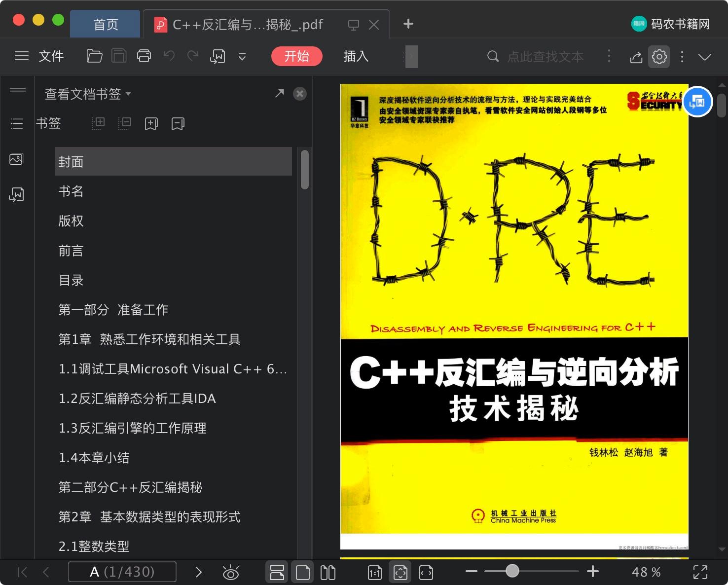Viewport: 728px width, 585px height.
Task: Click the open folder icon
Action: [94, 56]
